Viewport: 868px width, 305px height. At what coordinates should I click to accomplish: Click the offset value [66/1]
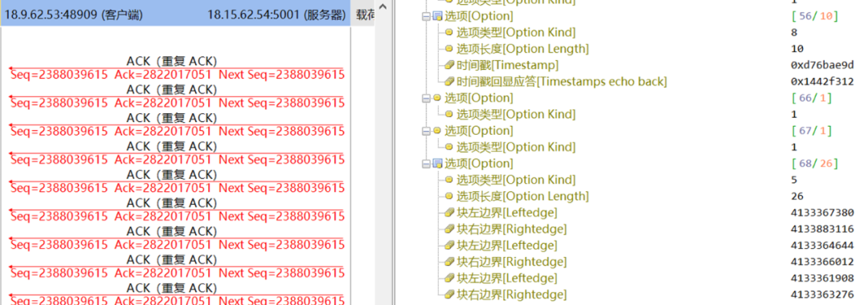pos(812,99)
